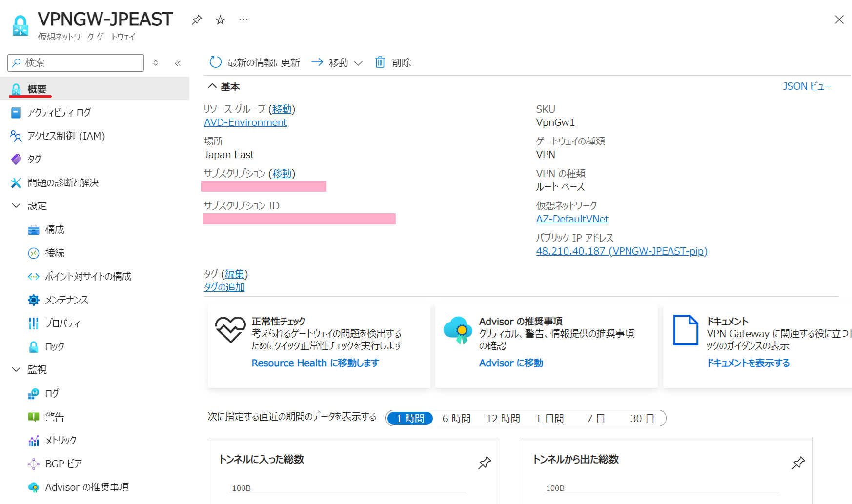Image resolution: width=852 pixels, height=504 pixels.
Task: Pin the トンネルに入った総数 chart
Action: coord(485,463)
